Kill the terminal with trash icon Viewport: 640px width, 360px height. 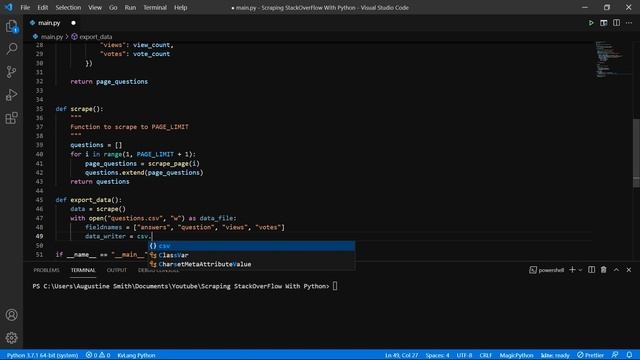(603, 270)
